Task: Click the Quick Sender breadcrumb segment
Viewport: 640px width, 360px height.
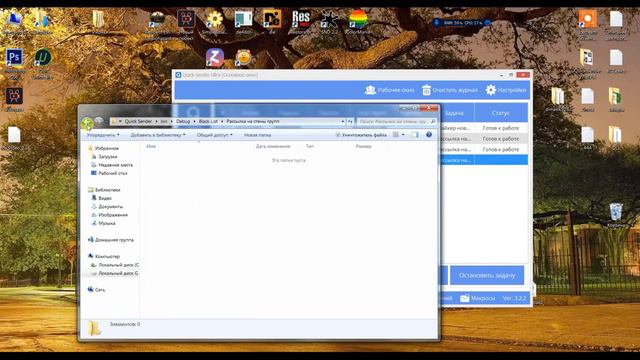Action: [x=138, y=121]
